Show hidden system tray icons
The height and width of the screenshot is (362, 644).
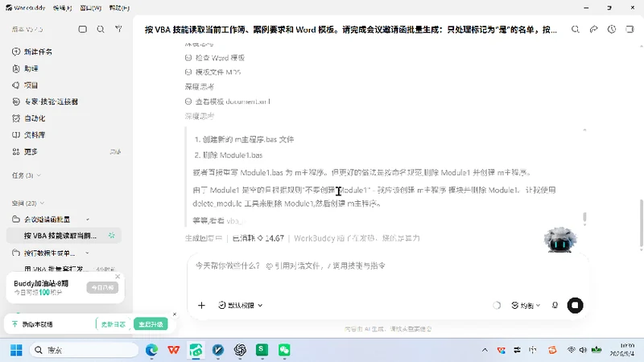tap(485, 350)
